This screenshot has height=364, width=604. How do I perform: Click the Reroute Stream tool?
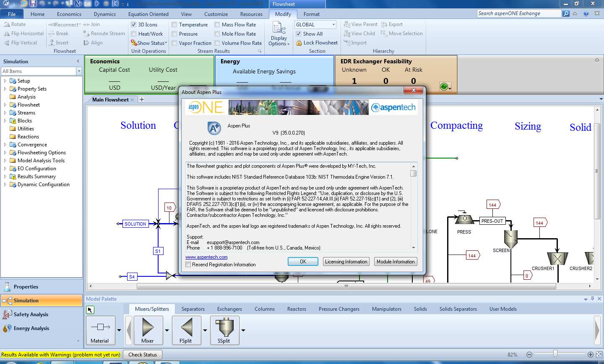tap(104, 34)
